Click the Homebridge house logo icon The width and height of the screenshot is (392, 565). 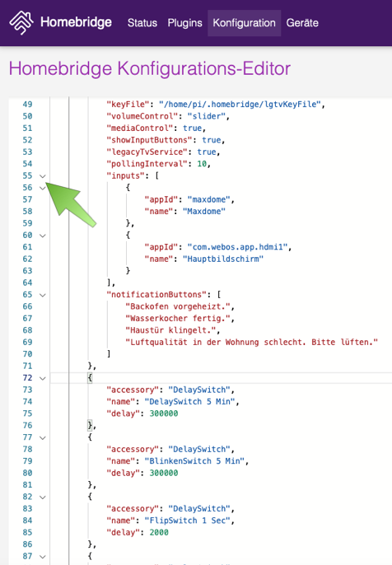tap(21, 23)
